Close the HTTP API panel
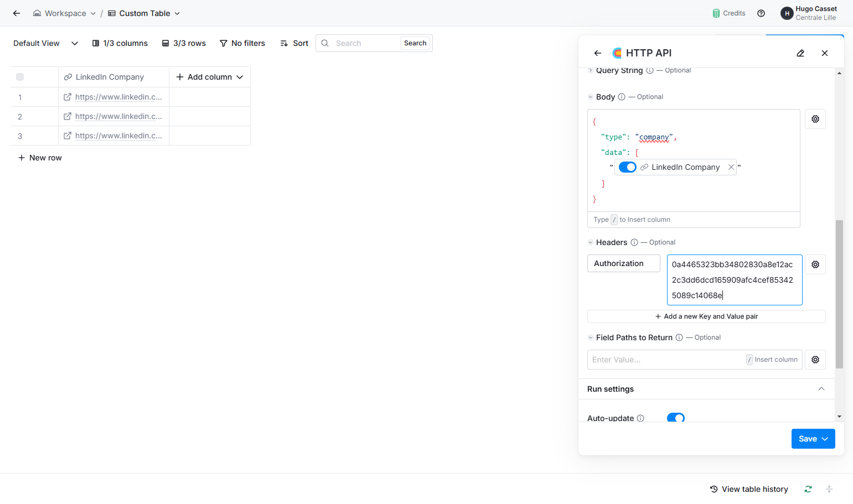Image resolution: width=853 pixels, height=504 pixels. (x=825, y=53)
